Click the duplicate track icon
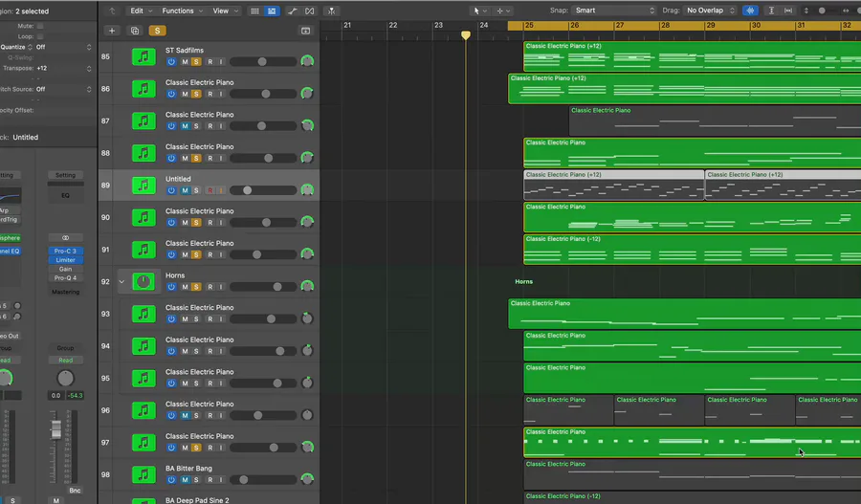Viewport: 861px width, 504px height. coord(135,31)
